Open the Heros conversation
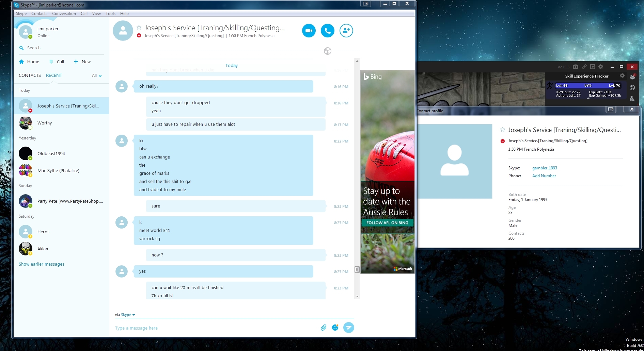Viewport: 644px width, 351px height. pyautogui.click(x=61, y=232)
